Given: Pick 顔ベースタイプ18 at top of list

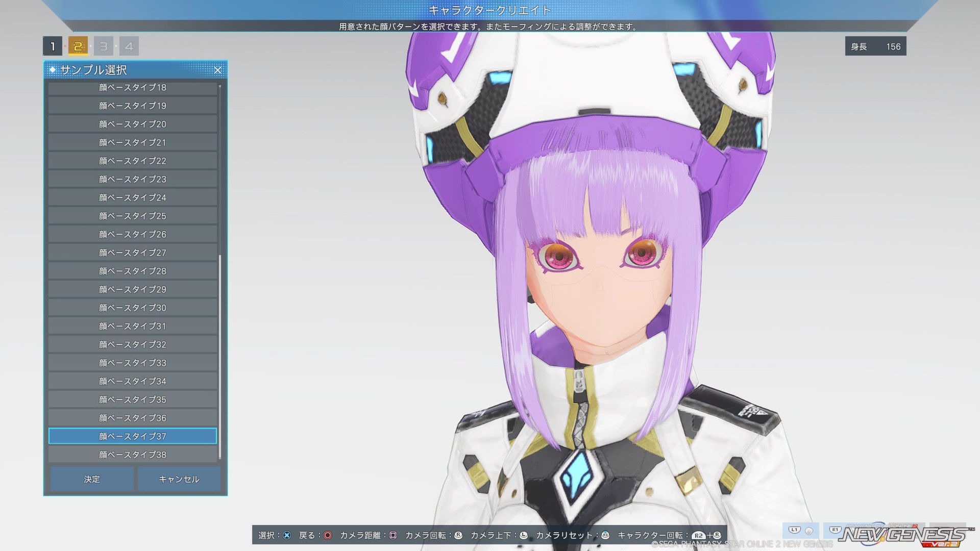Looking at the screenshot, I should [x=133, y=88].
